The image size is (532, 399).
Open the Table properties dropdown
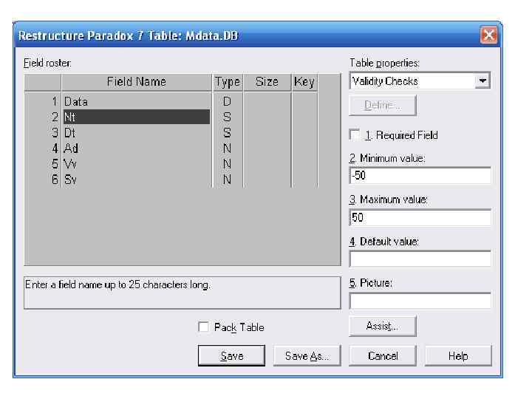482,81
